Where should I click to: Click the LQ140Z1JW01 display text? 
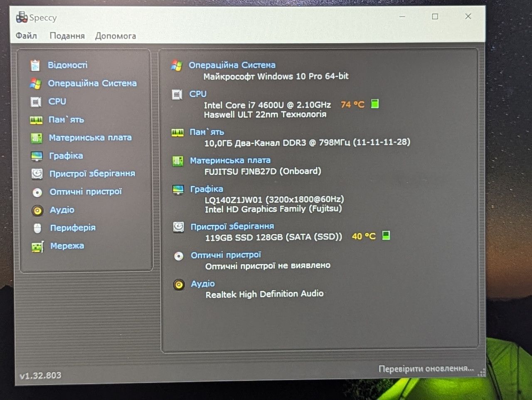[x=274, y=199]
